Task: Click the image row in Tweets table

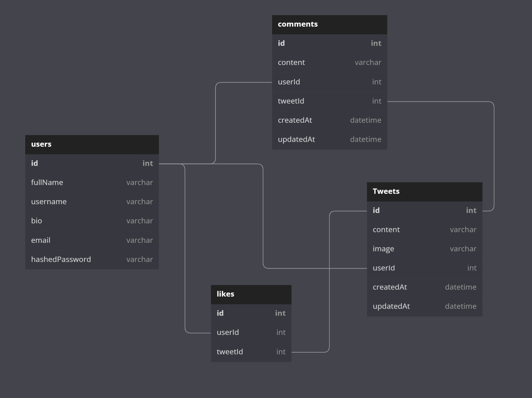Action: [x=425, y=249]
